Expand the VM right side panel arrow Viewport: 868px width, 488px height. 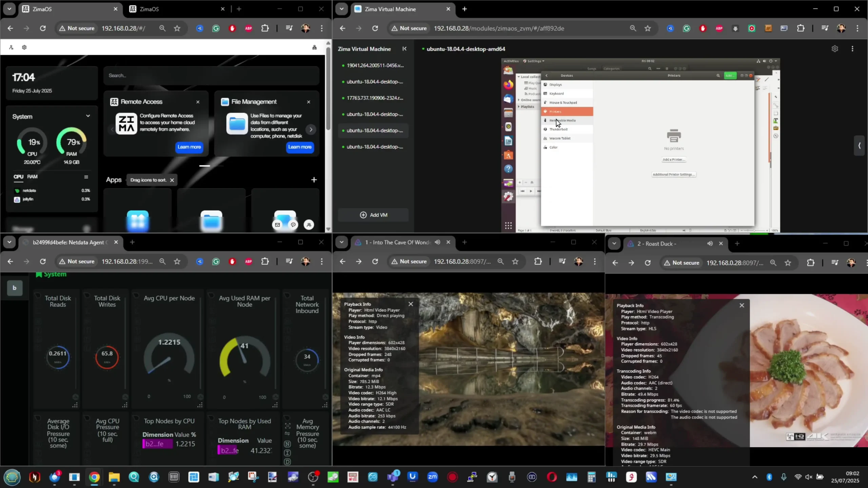859,146
